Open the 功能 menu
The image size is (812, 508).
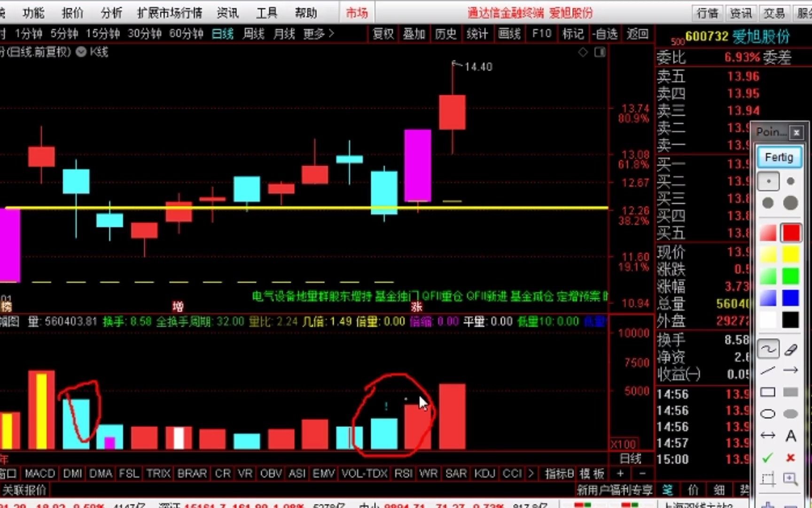point(33,13)
